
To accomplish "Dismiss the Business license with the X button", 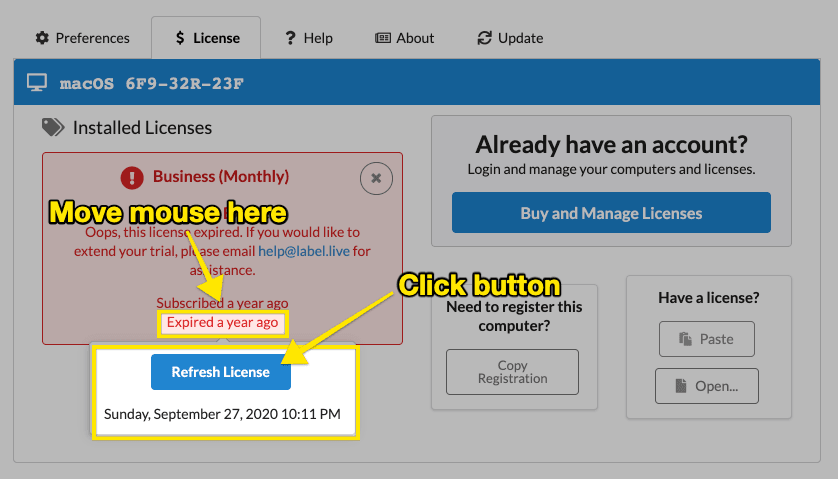I will (x=376, y=178).
